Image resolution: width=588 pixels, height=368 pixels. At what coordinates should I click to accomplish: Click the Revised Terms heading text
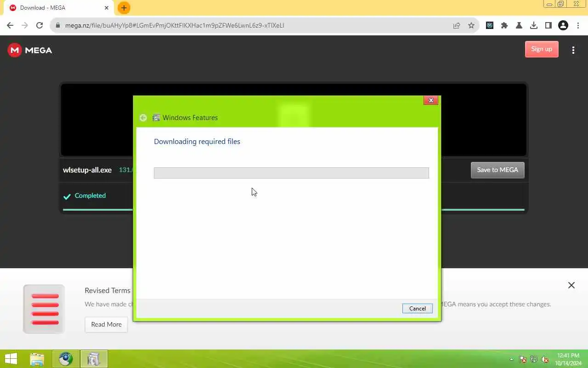107,290
